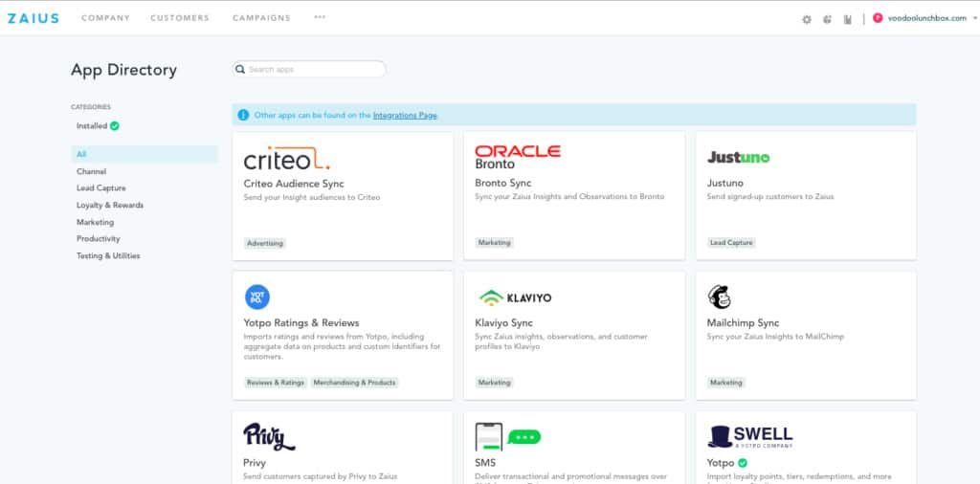Image resolution: width=980 pixels, height=484 pixels.
Task: Click the green Installed checkmark icon
Action: pos(115,125)
